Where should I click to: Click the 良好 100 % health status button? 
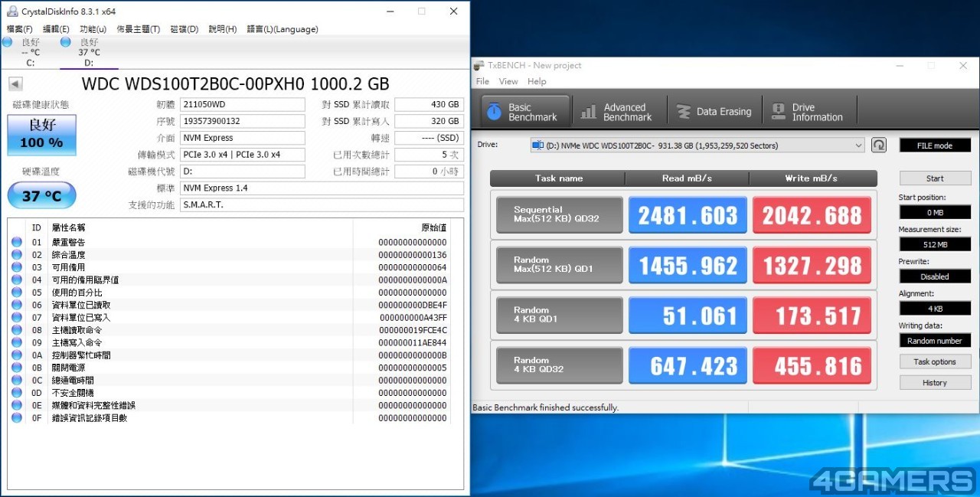(42, 135)
